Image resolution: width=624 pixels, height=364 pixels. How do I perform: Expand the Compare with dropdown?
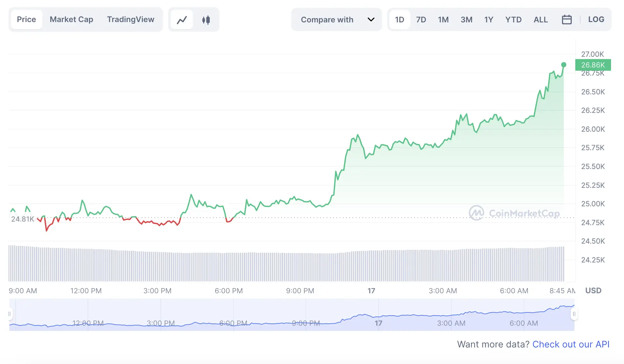click(337, 20)
